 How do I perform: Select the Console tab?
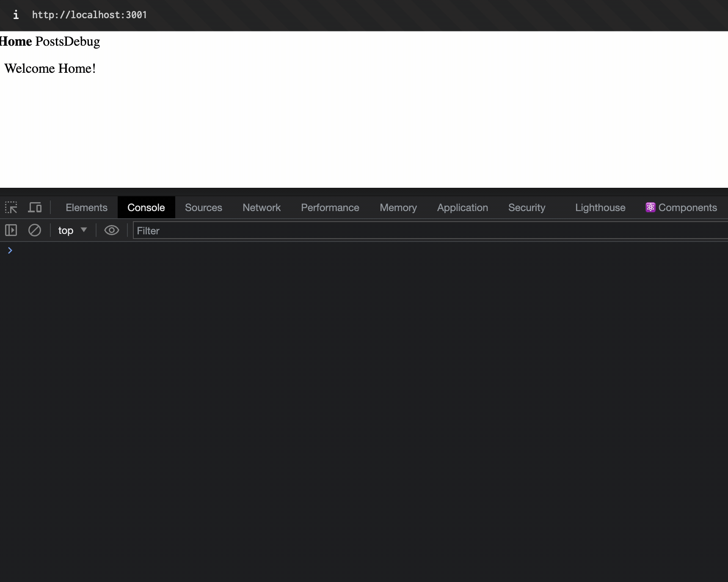pyautogui.click(x=146, y=207)
